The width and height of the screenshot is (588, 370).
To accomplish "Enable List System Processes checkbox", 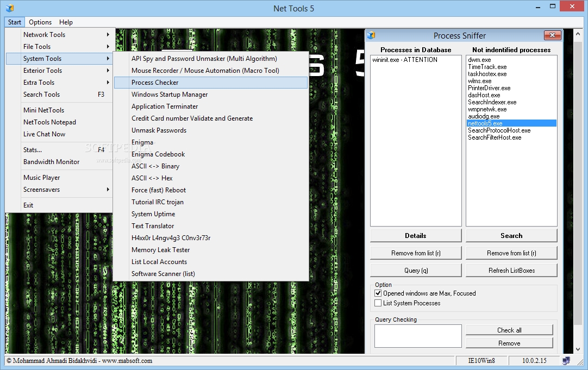I will [378, 303].
